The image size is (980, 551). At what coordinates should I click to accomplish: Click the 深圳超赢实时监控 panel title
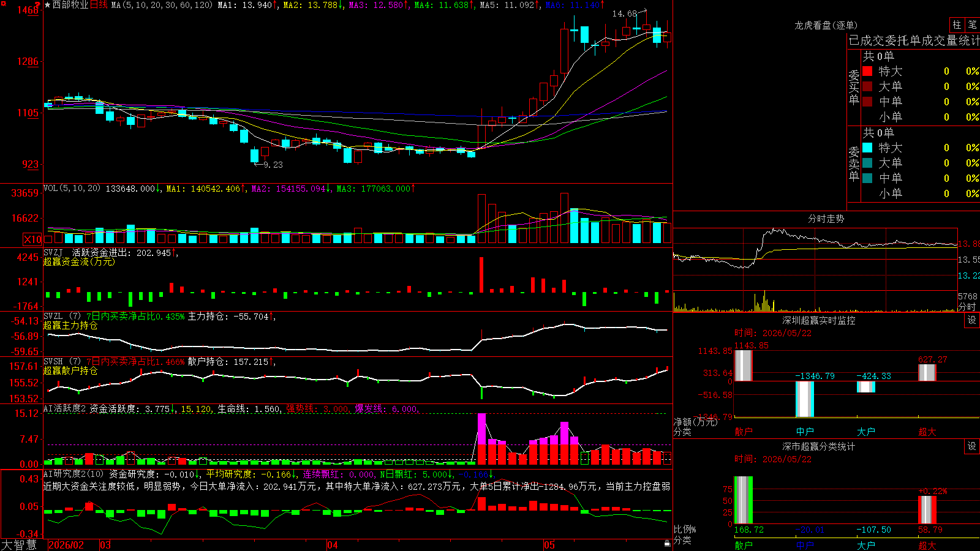tap(818, 320)
